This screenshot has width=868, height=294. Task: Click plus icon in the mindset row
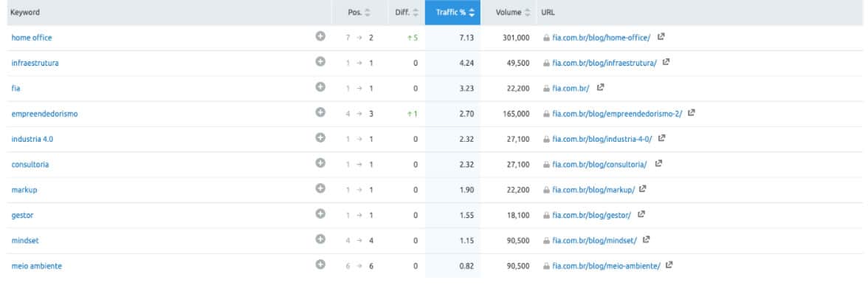coord(320,239)
